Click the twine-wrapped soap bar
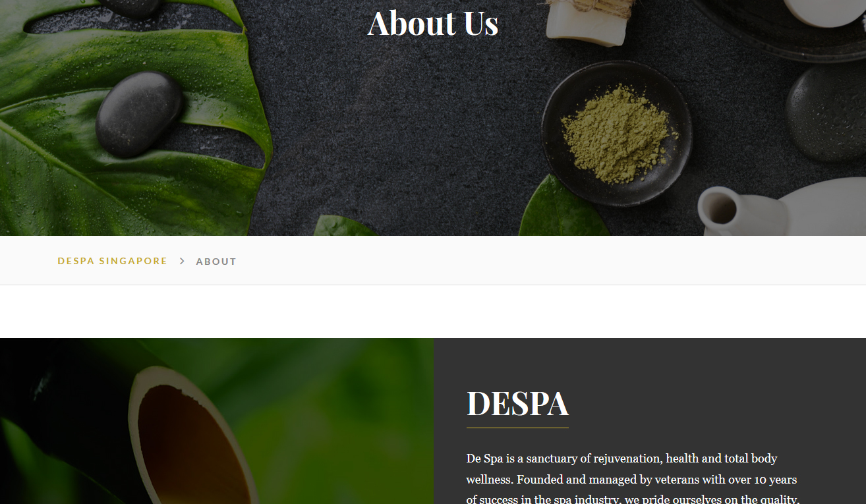The height and width of the screenshot is (504, 866). [585, 22]
